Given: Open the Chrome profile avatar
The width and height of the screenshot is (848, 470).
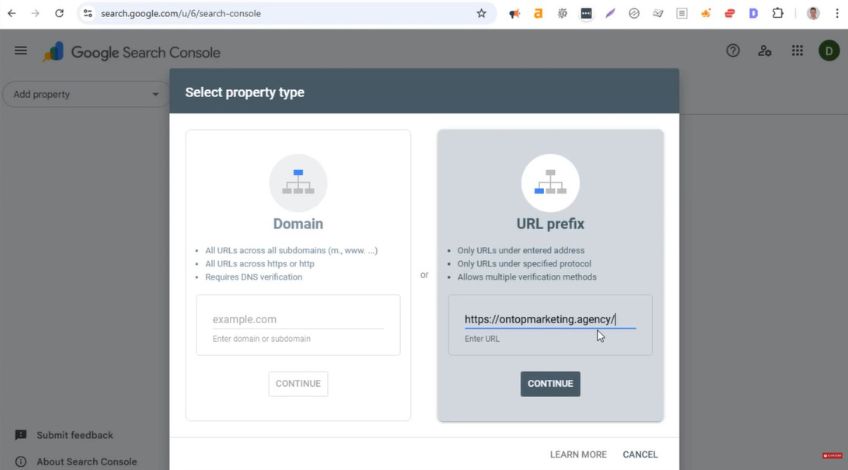Looking at the screenshot, I should tap(813, 14).
